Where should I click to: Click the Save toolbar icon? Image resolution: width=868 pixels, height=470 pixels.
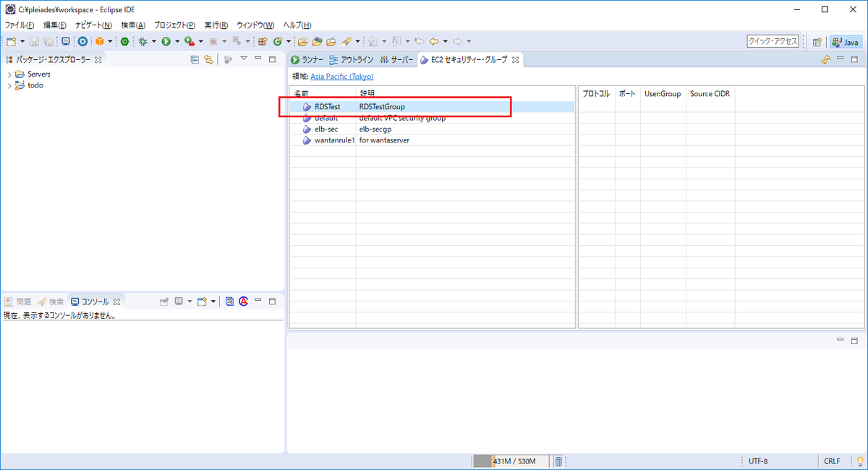click(34, 42)
